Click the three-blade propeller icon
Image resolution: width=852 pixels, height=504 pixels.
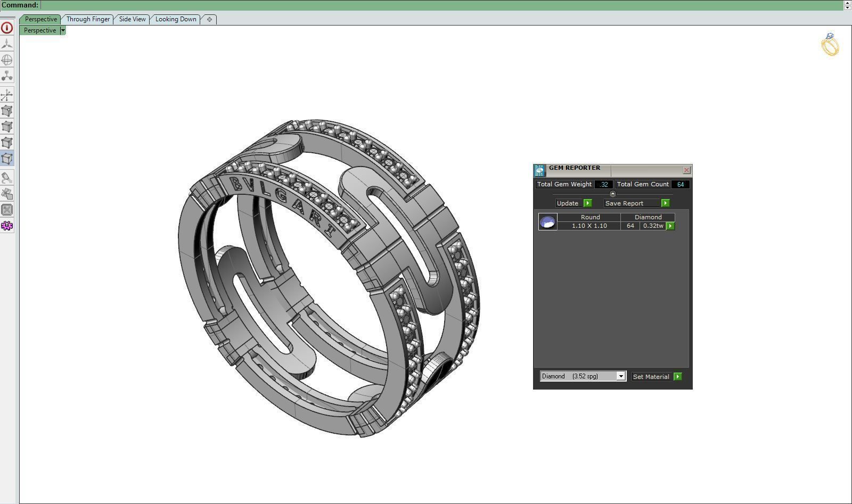tap(7, 44)
